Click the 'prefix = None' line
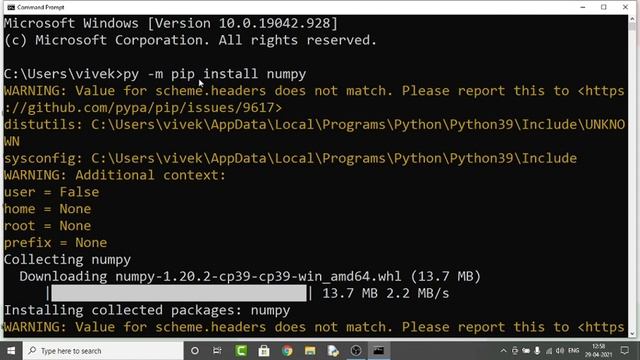The height and width of the screenshot is (360, 640). (56, 243)
